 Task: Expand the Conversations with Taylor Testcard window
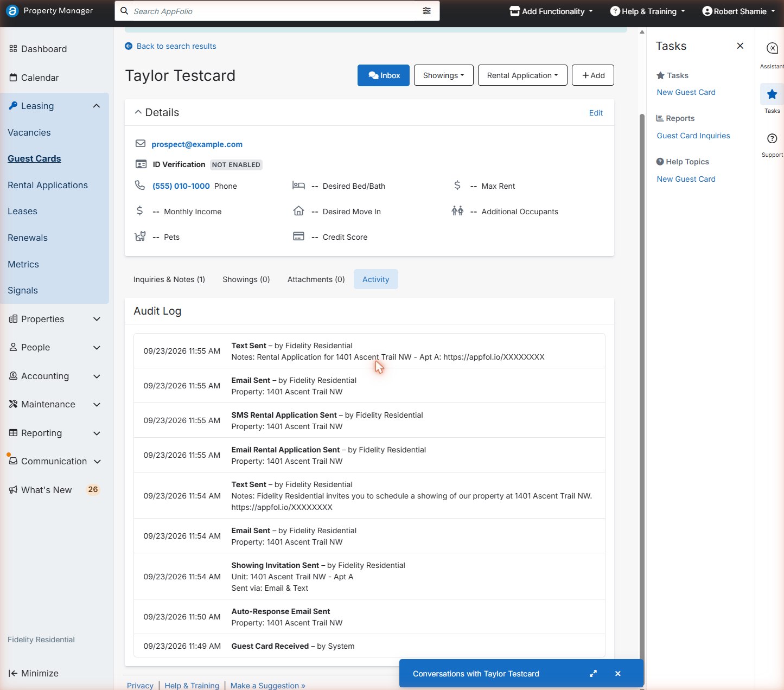tap(593, 674)
